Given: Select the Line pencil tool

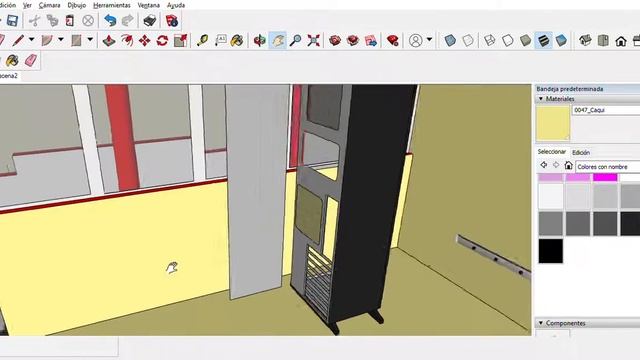Looking at the screenshot, I should click(x=18, y=40).
